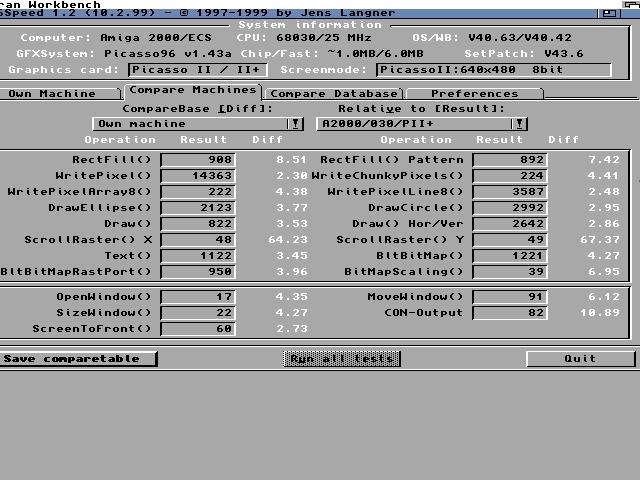Click the Computer value 'Amiga 2000/ECS'
This screenshot has height=480, width=640.
point(156,38)
